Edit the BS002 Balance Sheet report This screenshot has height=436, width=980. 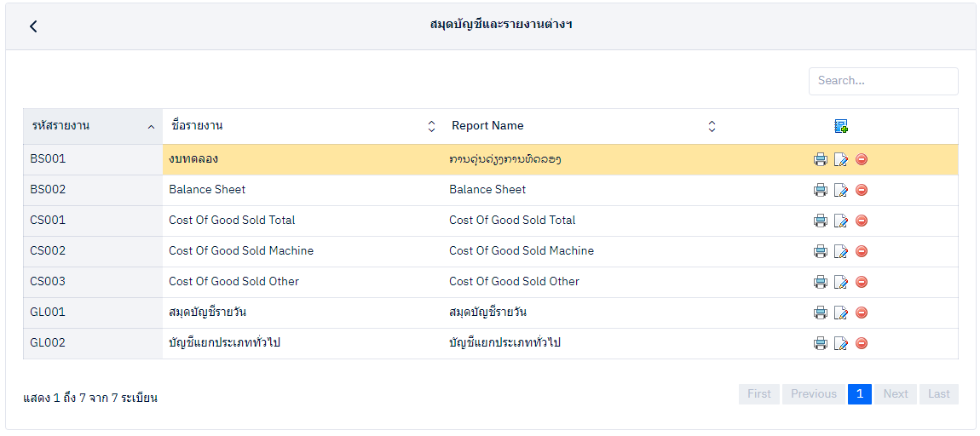[x=841, y=190]
